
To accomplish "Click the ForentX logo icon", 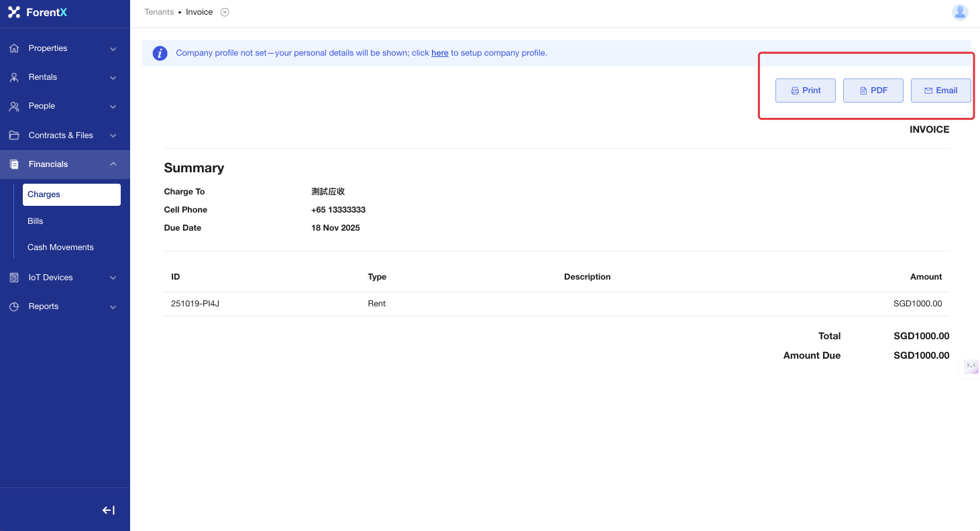I will tap(14, 12).
